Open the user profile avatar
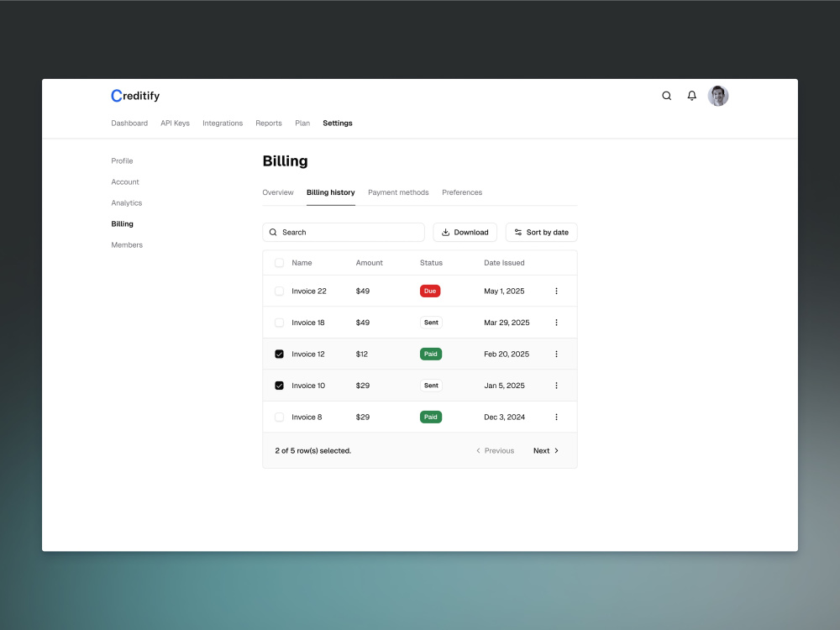This screenshot has width=840, height=630. pos(718,96)
